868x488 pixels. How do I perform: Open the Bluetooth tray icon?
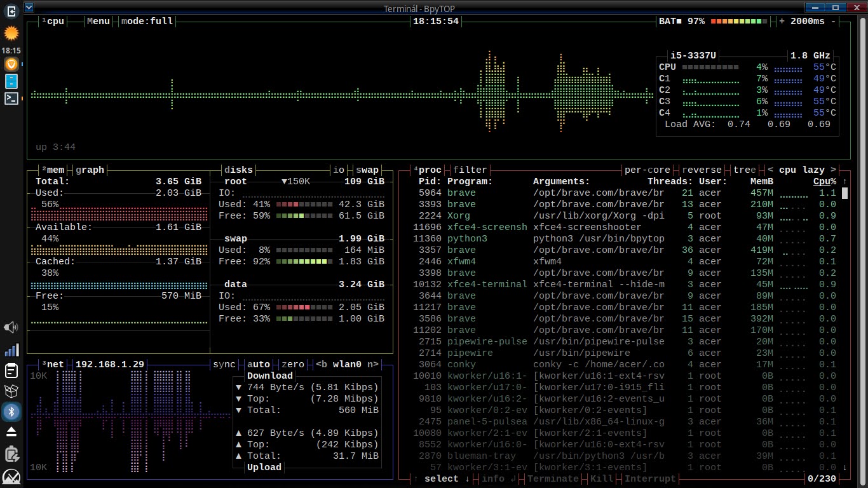tap(11, 411)
